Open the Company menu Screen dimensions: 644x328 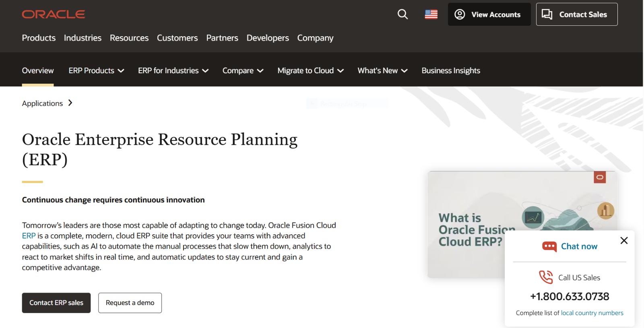point(315,38)
